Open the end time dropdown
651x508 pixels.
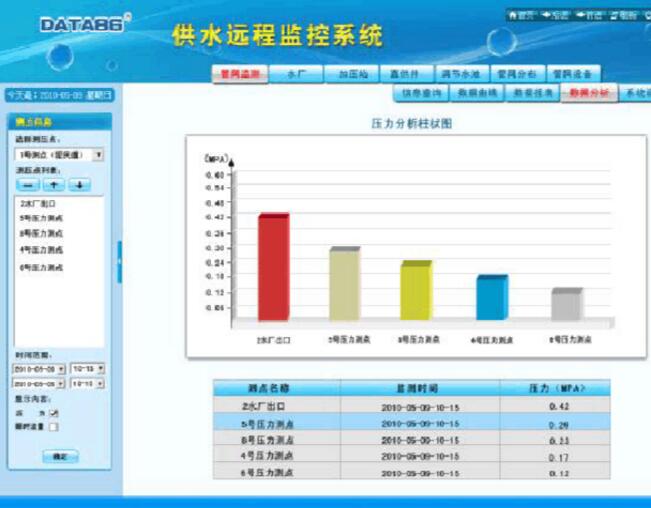click(x=100, y=383)
